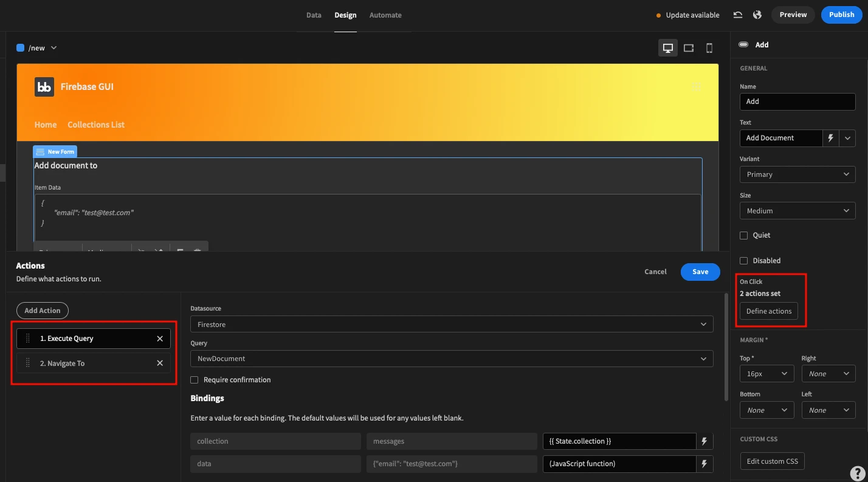Save the defined actions
Screen dimensions: 868x482
pos(700,272)
